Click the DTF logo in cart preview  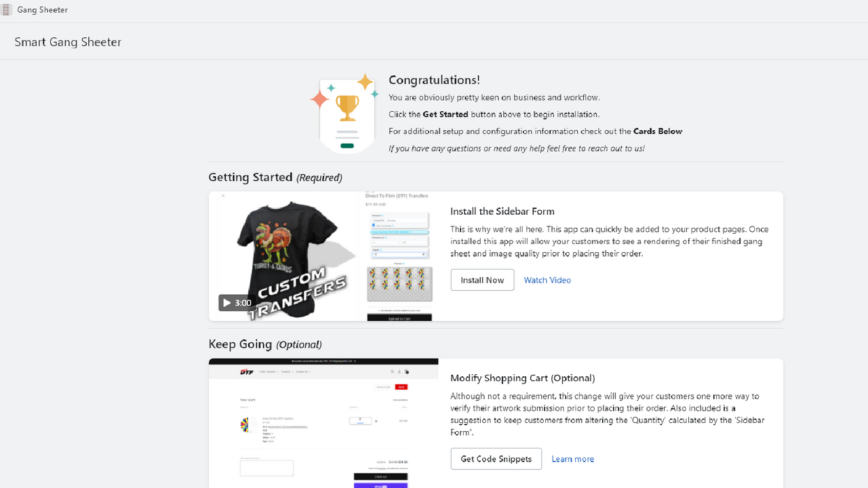247,371
